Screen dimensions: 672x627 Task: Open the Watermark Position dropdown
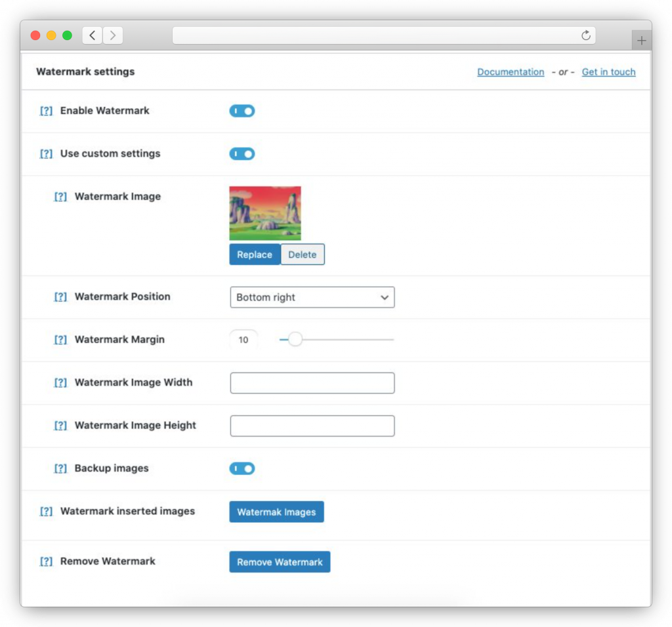312,297
